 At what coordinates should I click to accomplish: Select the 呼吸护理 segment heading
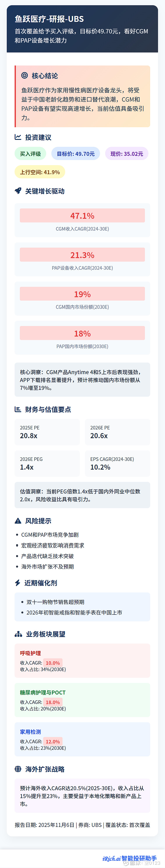(30, 653)
